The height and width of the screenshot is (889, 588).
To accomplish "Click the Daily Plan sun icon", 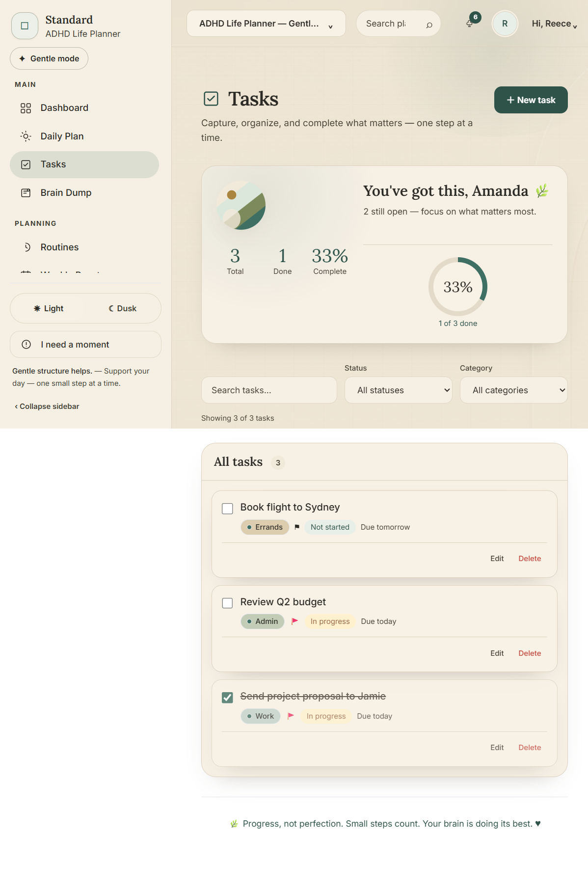I will pos(26,136).
